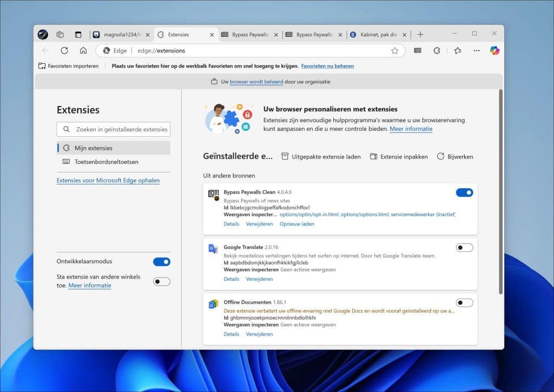Open Favorieten nu beheren link

click(x=327, y=66)
